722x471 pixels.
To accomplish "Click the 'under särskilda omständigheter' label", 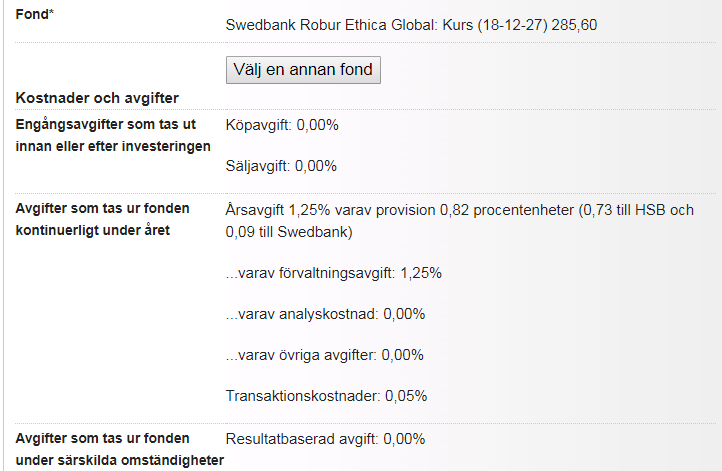I will click(x=120, y=460).
